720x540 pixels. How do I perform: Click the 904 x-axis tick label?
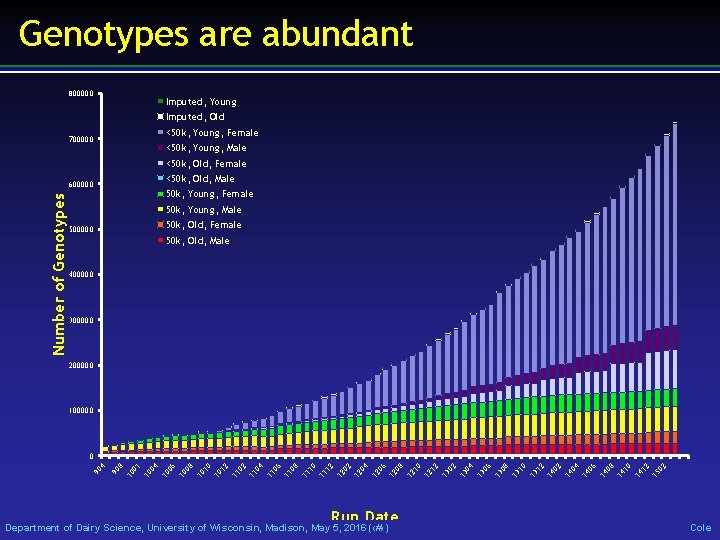(x=100, y=469)
